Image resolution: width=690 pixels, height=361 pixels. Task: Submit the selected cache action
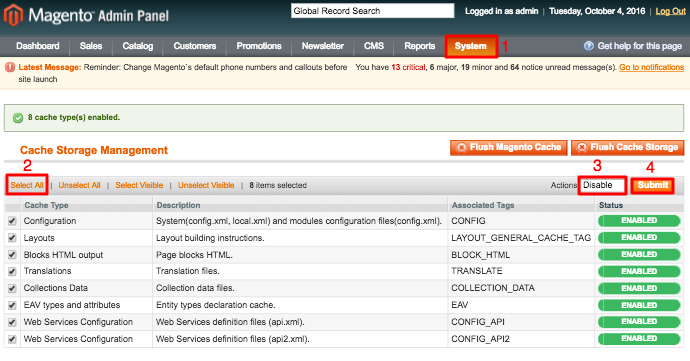653,185
